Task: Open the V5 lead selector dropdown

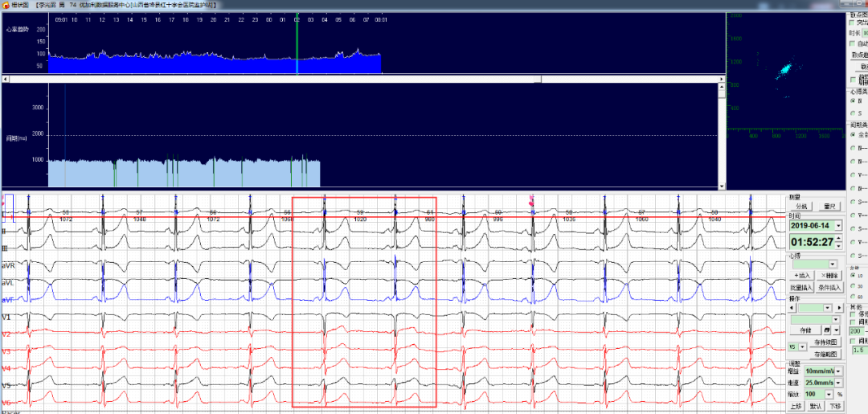Action: click(802, 346)
